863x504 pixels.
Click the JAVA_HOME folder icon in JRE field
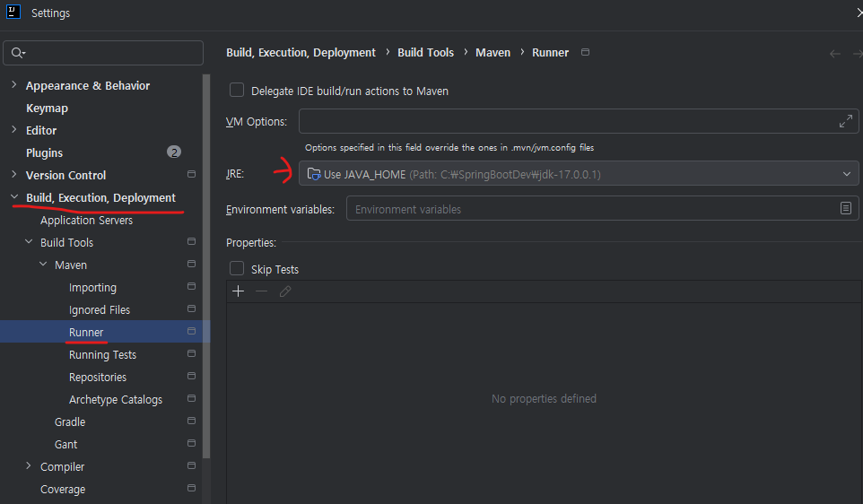point(314,174)
